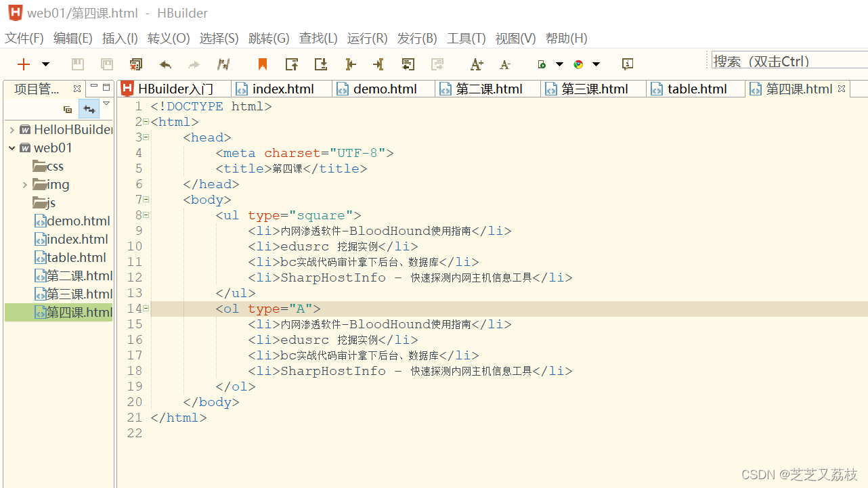This screenshot has height=488, width=868.
Task: Minimize the project manager panel
Action: pos(94,87)
